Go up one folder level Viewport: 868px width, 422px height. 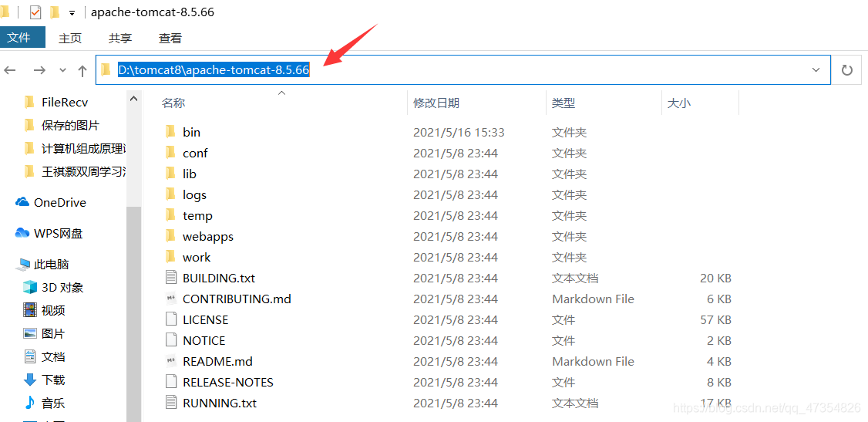click(82, 70)
